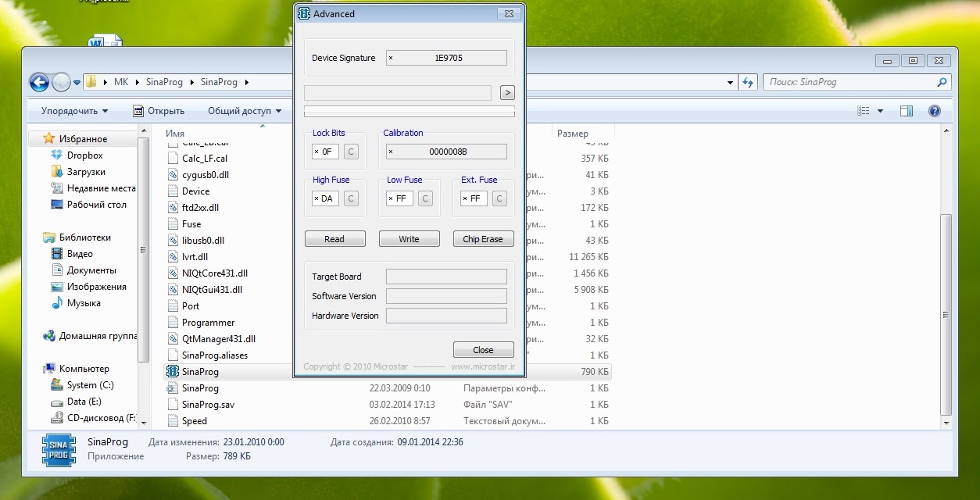The image size is (980, 500).
Task: Click Открыть in the Explorer toolbar
Action: click(159, 111)
